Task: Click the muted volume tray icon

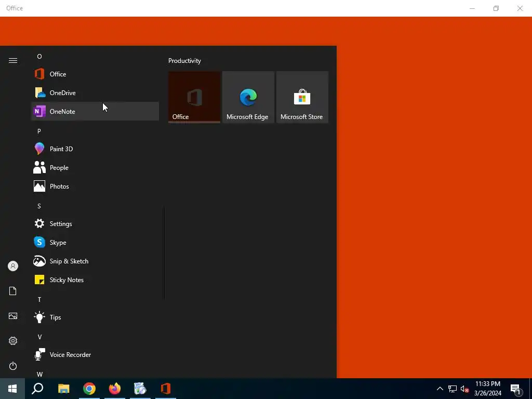Action: tap(464, 389)
